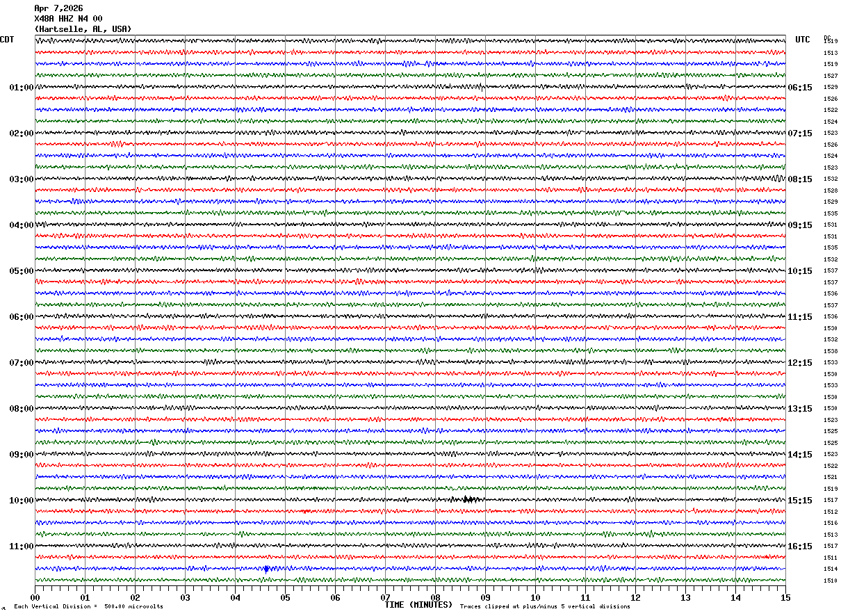Select the 02:00 CDT row label

pos(22,133)
